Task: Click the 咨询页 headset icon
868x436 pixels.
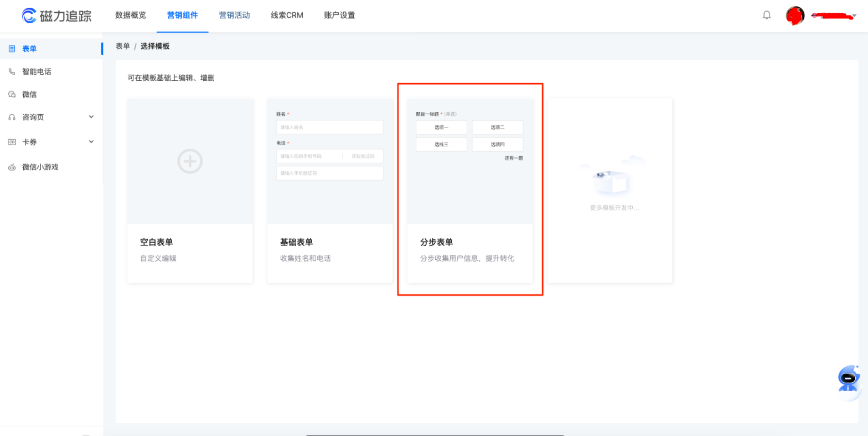Action: [12, 117]
